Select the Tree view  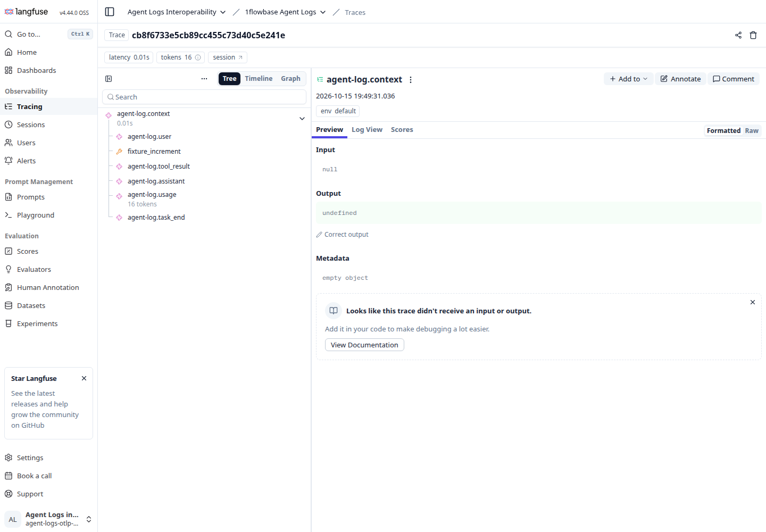[229, 79]
